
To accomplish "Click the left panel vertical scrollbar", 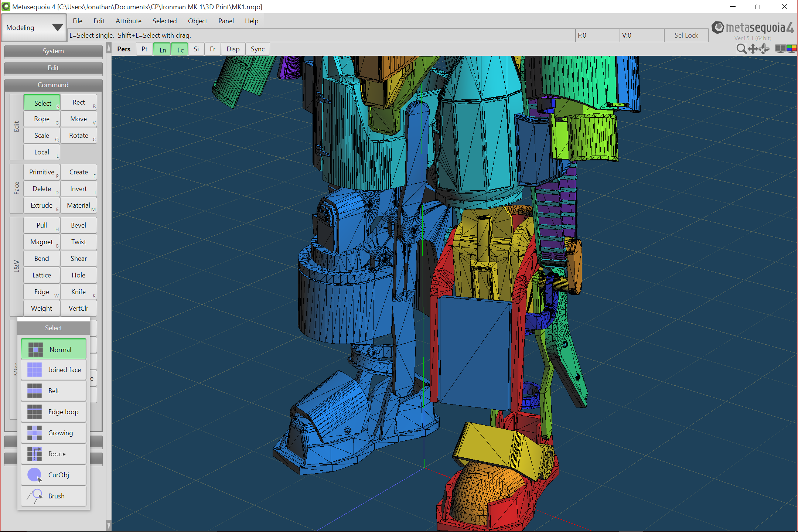I will pos(109,286).
